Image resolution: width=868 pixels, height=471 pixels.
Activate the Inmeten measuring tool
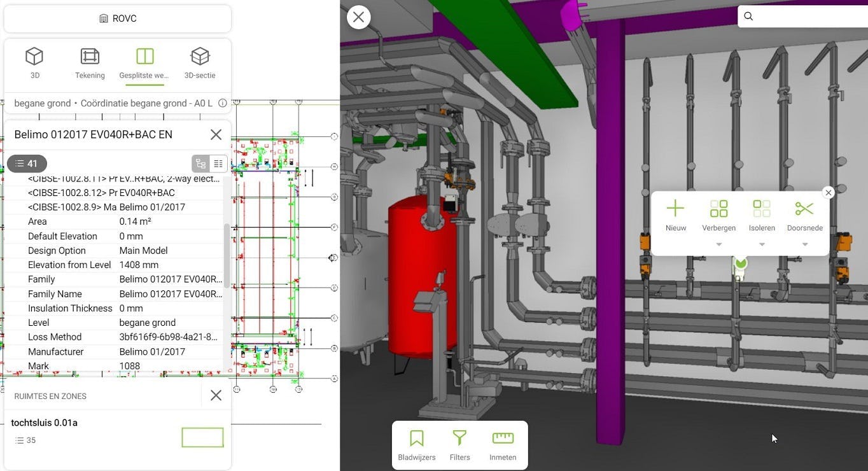point(503,445)
